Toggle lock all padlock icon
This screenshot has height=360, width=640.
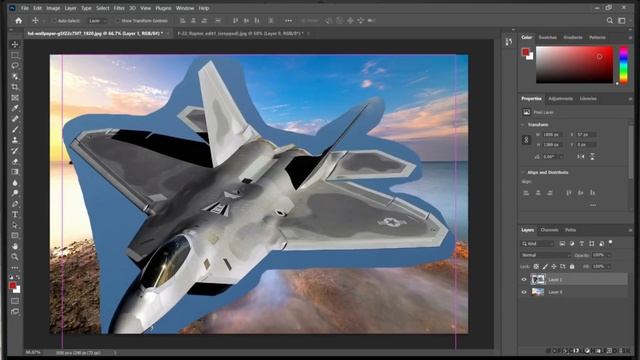point(572,267)
